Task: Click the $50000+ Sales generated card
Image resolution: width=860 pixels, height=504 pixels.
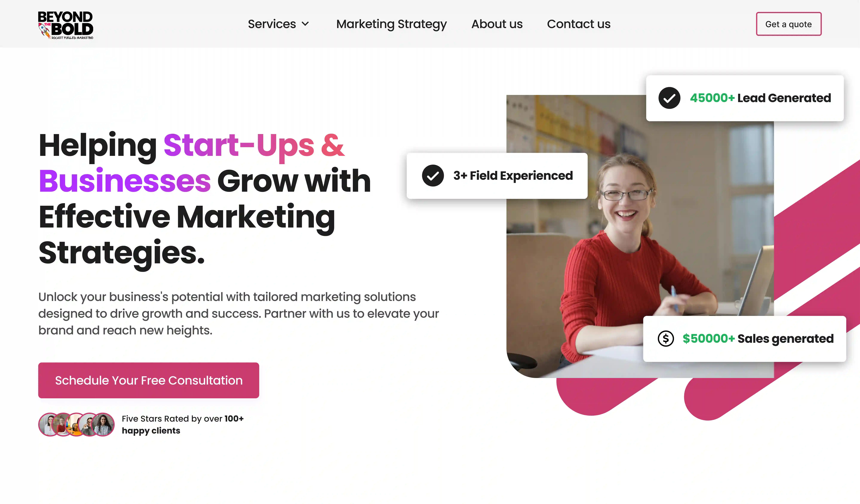Action: 744,338
